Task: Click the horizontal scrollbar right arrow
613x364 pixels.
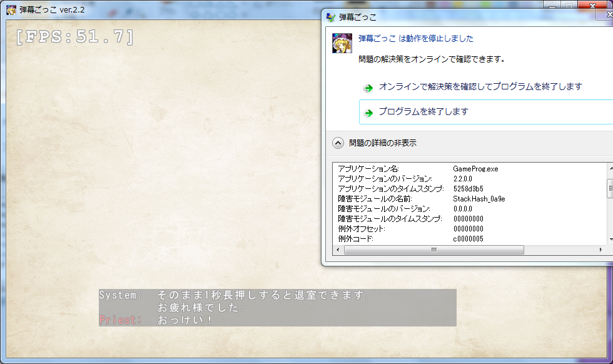Action: [x=601, y=250]
